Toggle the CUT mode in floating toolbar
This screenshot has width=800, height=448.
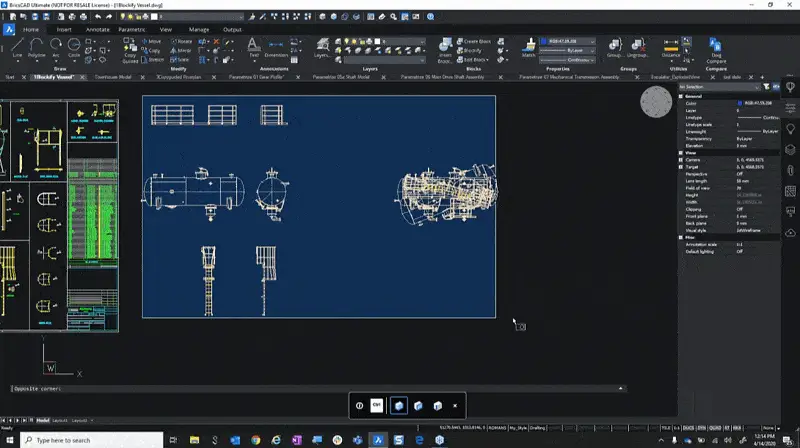pos(377,405)
